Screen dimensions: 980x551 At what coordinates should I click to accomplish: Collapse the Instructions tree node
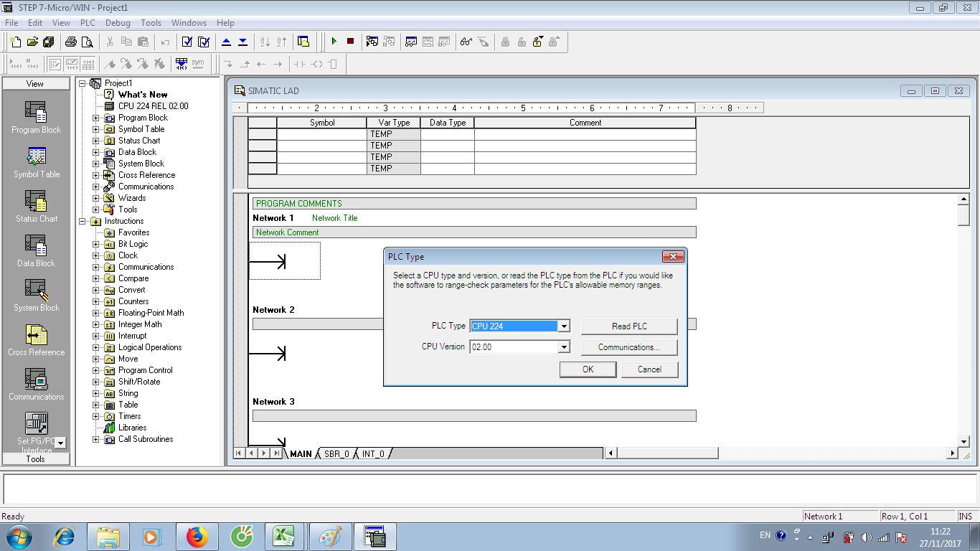point(83,221)
